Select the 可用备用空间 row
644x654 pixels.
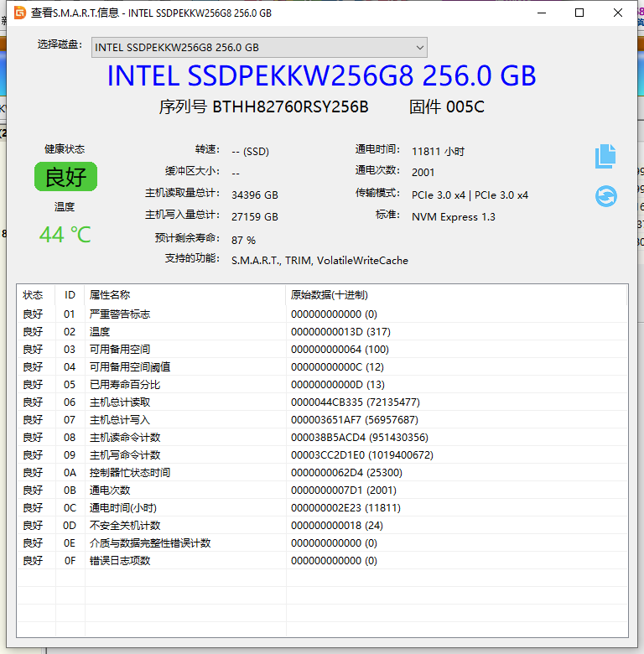pos(322,349)
